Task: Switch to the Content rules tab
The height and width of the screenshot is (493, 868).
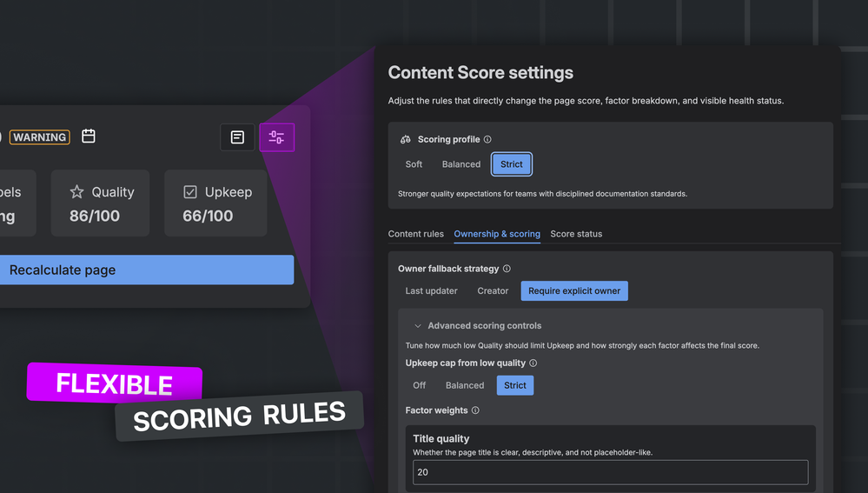Action: pos(415,234)
